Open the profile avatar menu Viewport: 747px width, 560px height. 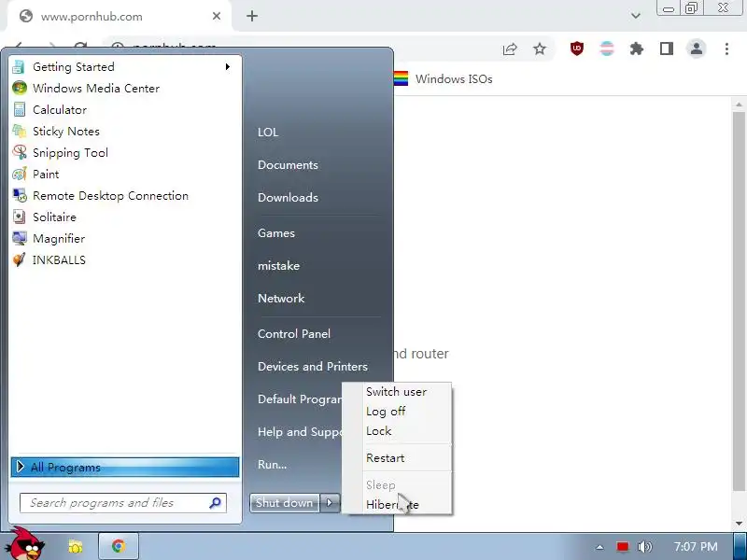[x=696, y=49]
